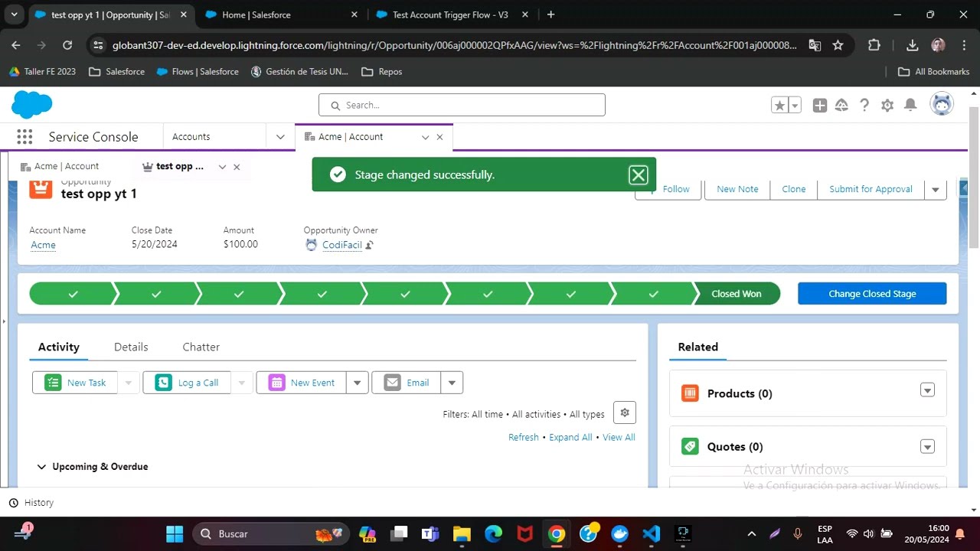The width and height of the screenshot is (980, 551).
Task: Switch to Test Account Trigger Flow tab
Action: click(x=451, y=15)
